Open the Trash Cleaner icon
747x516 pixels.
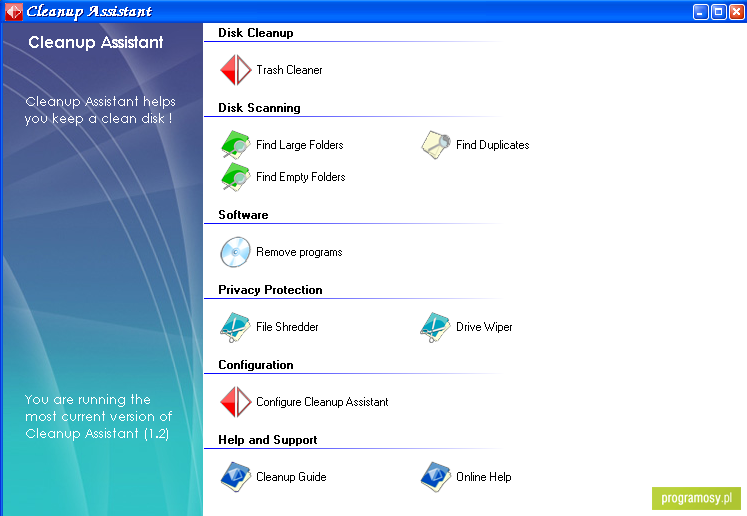tap(235, 70)
